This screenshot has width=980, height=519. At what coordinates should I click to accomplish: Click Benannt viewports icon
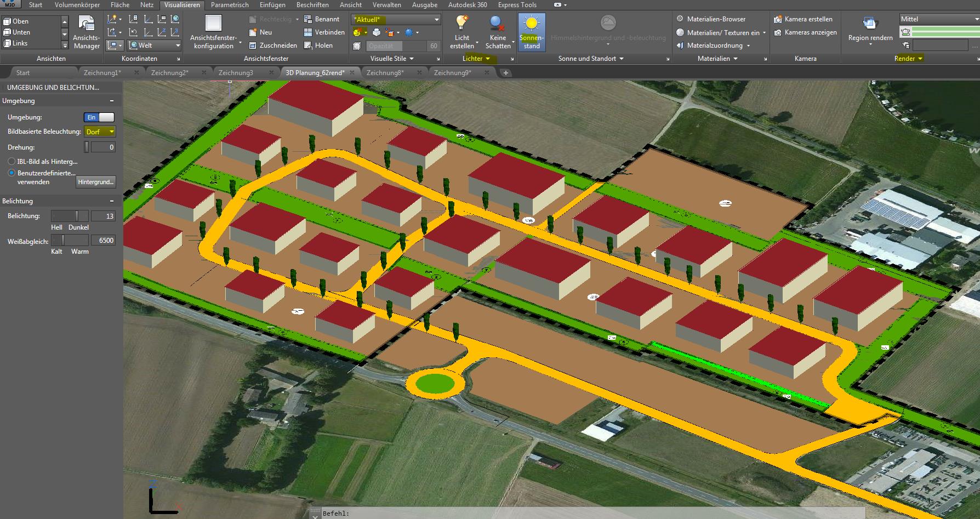(308, 19)
